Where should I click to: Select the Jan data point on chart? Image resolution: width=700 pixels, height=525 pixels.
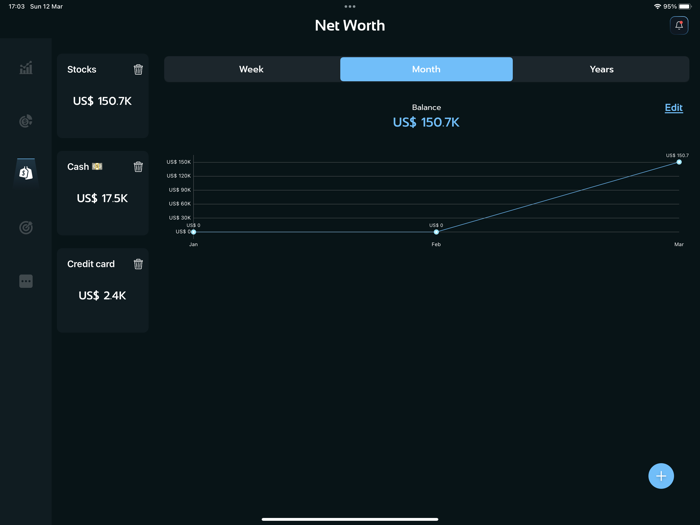(193, 232)
